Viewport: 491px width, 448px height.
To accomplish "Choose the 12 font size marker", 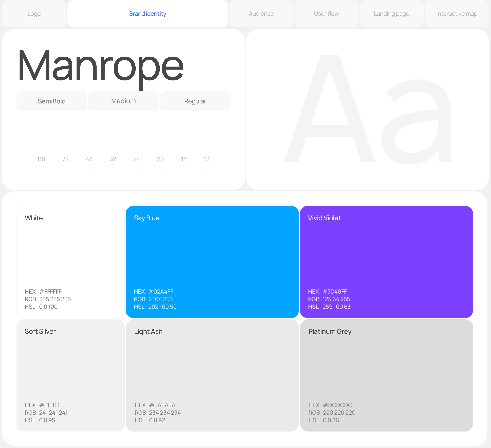I will (x=207, y=159).
